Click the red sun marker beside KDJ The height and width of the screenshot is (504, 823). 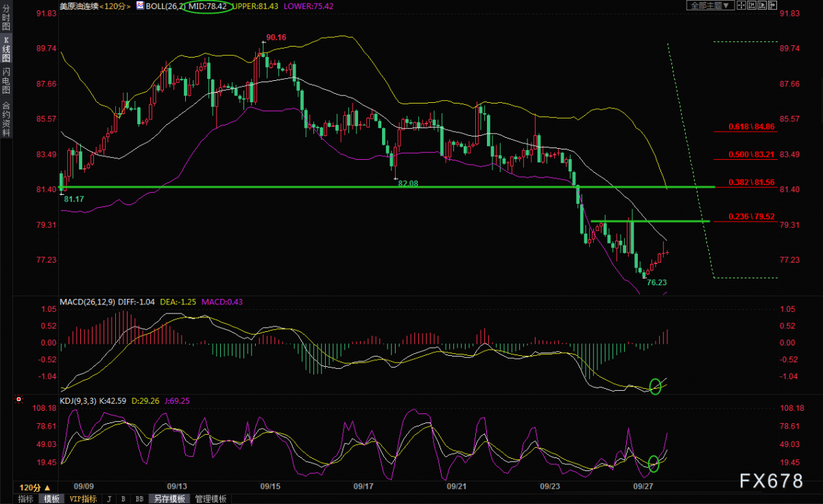[19, 398]
